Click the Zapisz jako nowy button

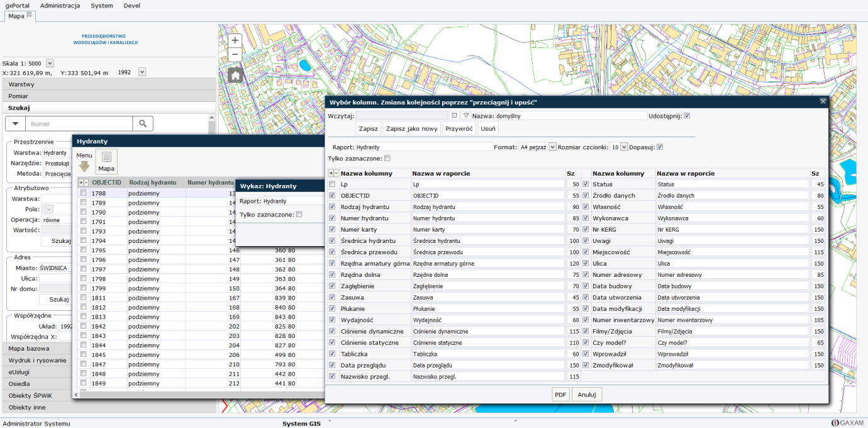pyautogui.click(x=411, y=128)
